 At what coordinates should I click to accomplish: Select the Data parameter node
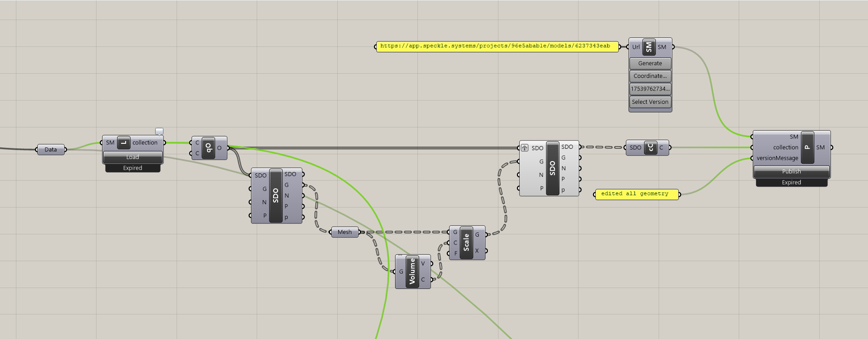51,149
